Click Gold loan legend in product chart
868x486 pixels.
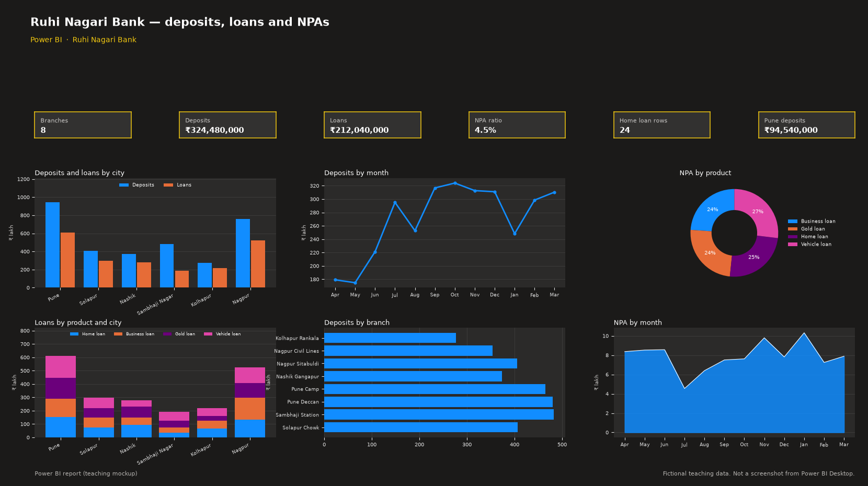(179, 334)
